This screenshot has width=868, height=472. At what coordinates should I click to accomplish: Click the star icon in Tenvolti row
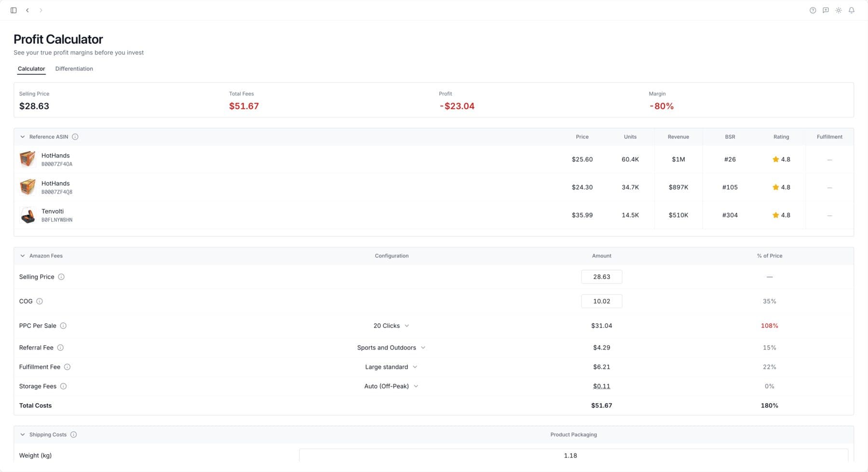[775, 215]
